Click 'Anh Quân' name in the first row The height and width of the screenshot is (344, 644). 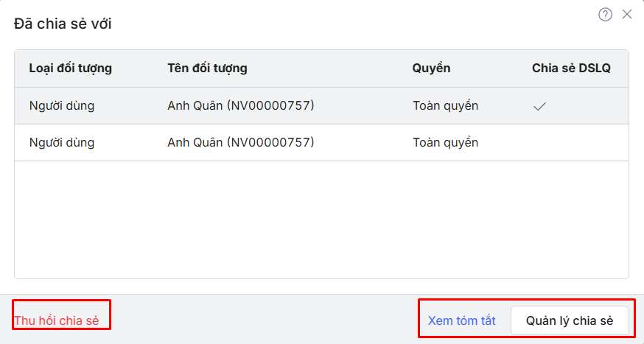tap(195, 106)
